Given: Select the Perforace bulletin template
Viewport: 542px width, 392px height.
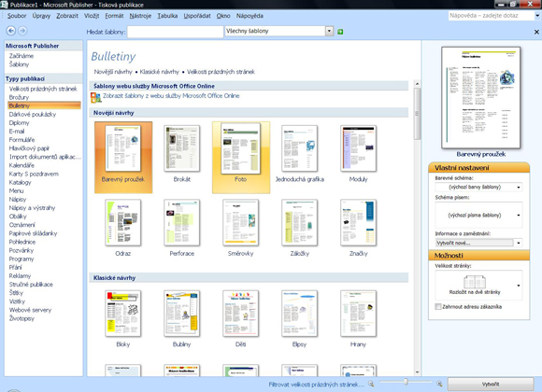Looking at the screenshot, I should coord(182,228).
